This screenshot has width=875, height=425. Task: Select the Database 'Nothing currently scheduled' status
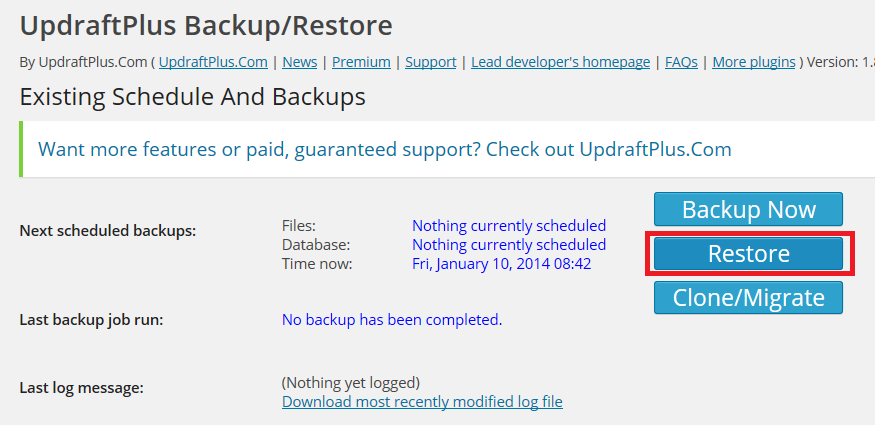coord(509,245)
